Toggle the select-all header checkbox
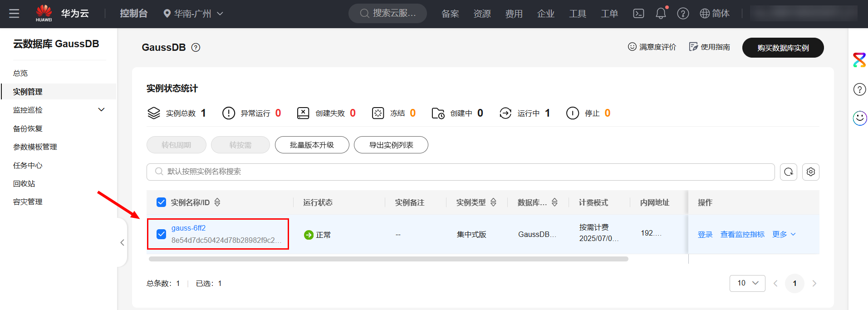Image resolution: width=868 pixels, height=310 pixels. pyautogui.click(x=161, y=202)
